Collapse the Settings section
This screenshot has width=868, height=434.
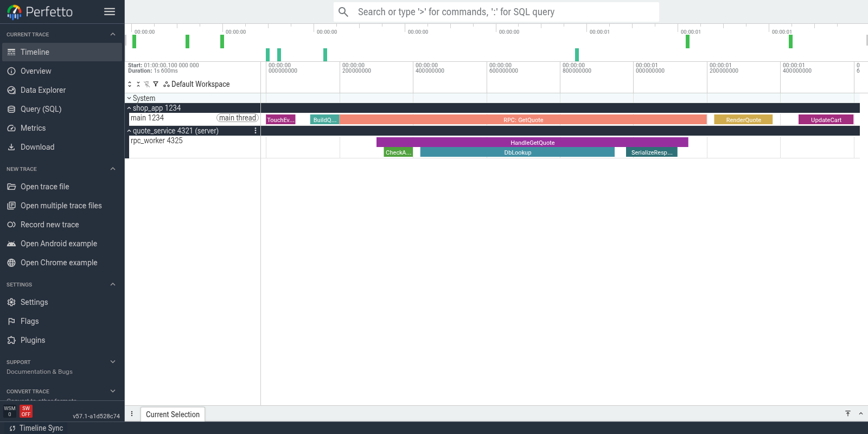pos(113,284)
